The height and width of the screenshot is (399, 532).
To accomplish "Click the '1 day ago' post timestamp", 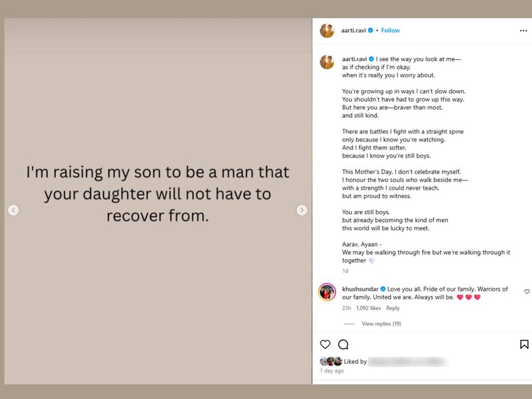I will [x=332, y=371].
